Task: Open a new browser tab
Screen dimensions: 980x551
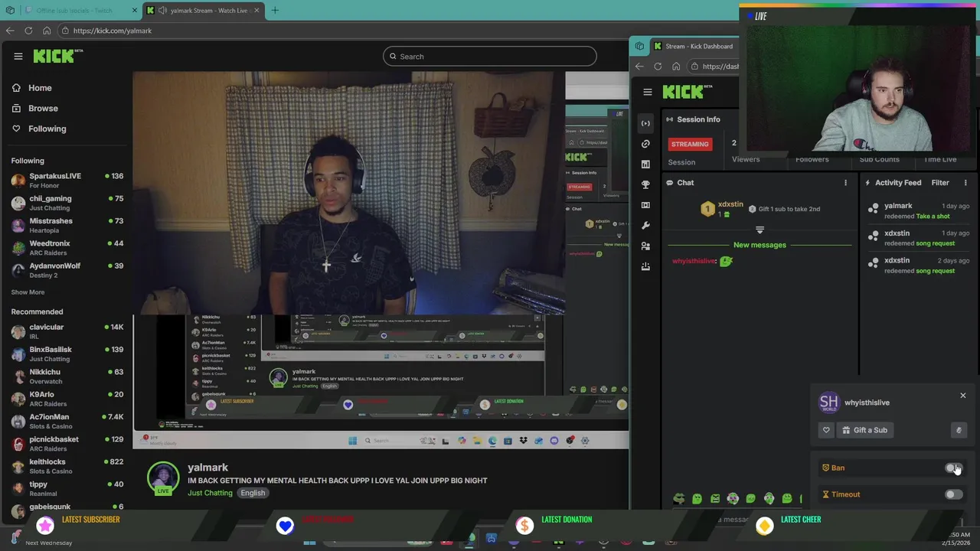Action: point(275,11)
